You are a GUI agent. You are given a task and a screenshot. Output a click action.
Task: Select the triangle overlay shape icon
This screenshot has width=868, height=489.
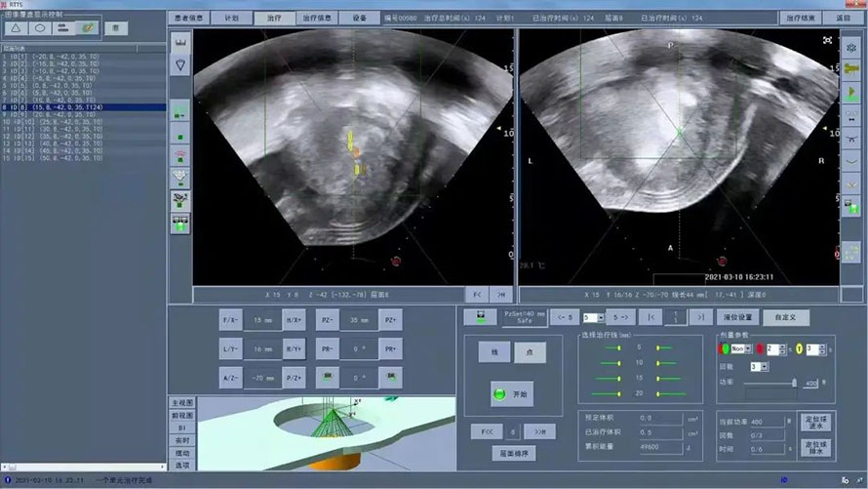(x=17, y=28)
